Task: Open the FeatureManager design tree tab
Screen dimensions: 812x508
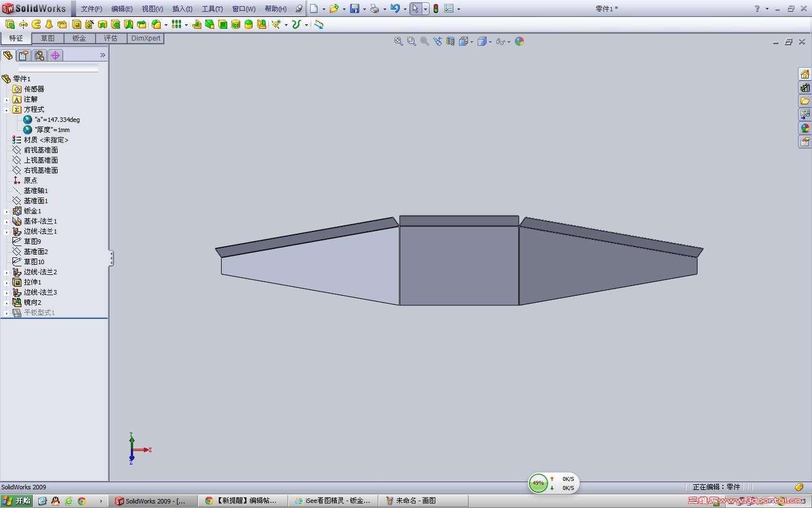Action: [x=8, y=55]
